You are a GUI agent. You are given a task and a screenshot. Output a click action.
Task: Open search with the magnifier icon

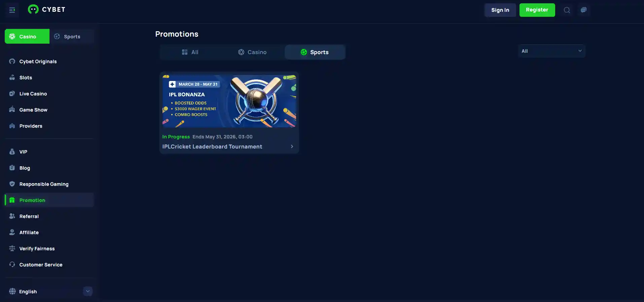click(567, 10)
